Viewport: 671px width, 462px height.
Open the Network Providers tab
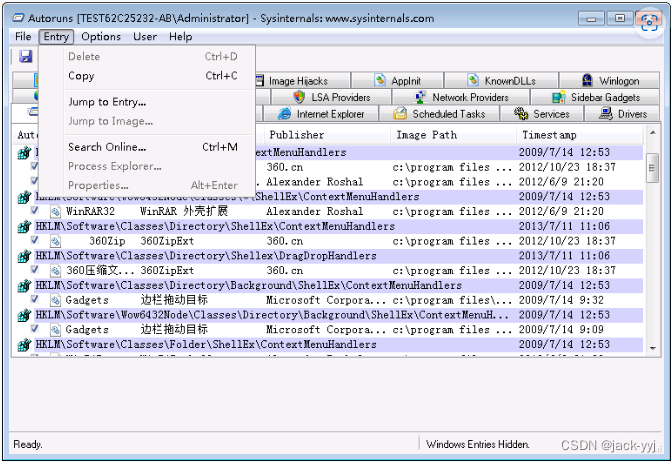[461, 97]
